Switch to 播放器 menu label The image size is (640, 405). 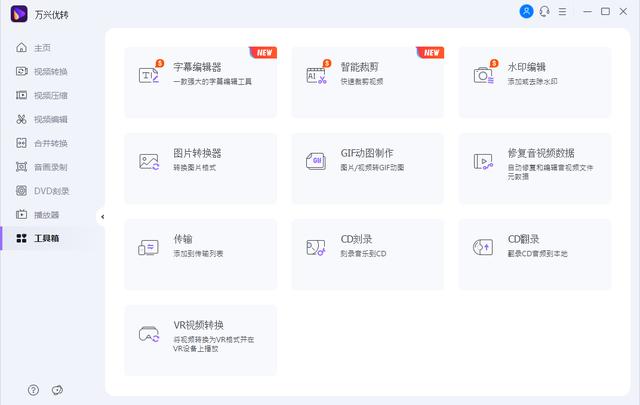click(47, 215)
